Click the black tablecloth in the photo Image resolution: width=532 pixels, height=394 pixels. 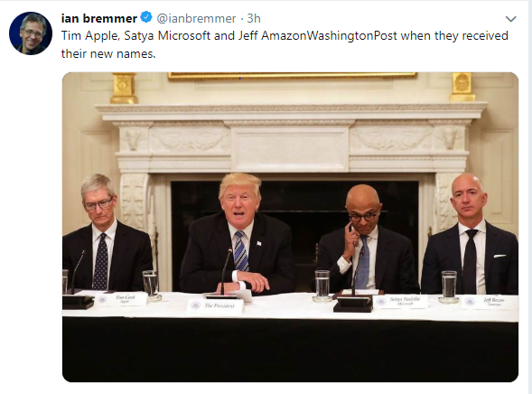290,350
